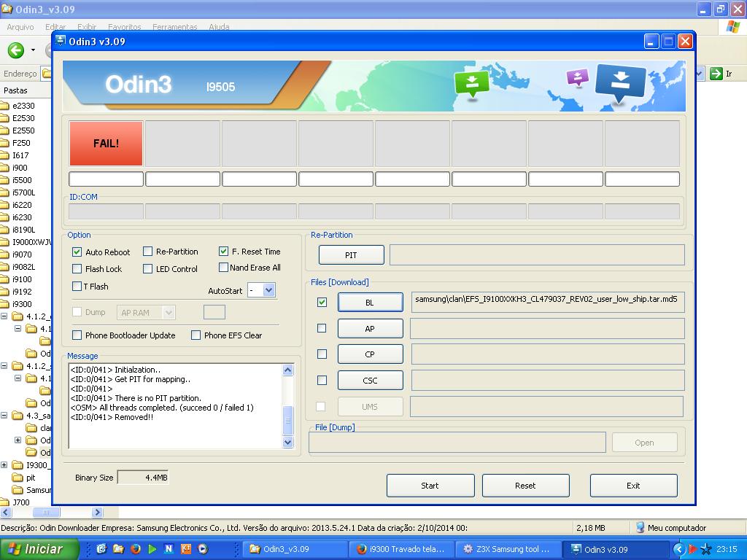Screen dimensions: 747x560
Task: Enable Phone Bootloader Update checkbox
Action: pyautogui.click(x=77, y=335)
